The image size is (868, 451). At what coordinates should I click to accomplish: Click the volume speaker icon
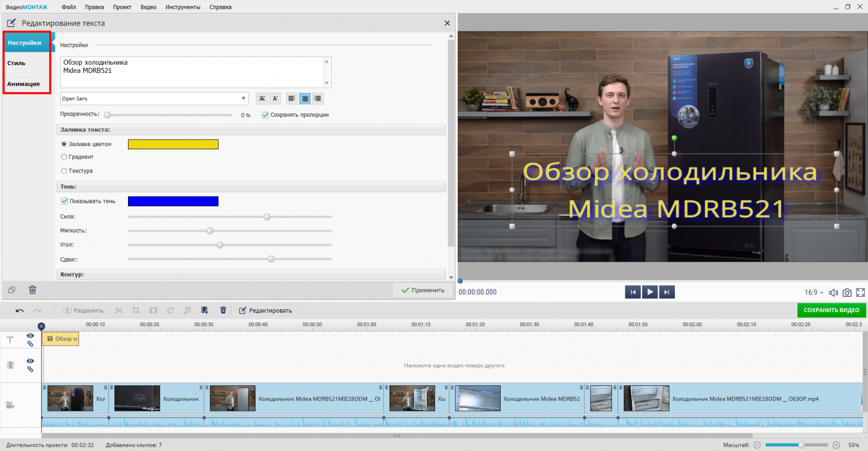[833, 293]
